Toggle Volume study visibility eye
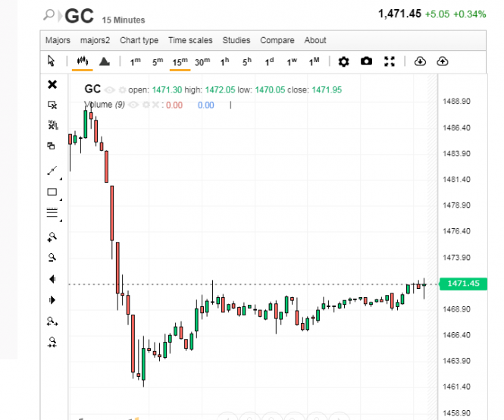The image size is (504, 420). click(x=133, y=105)
